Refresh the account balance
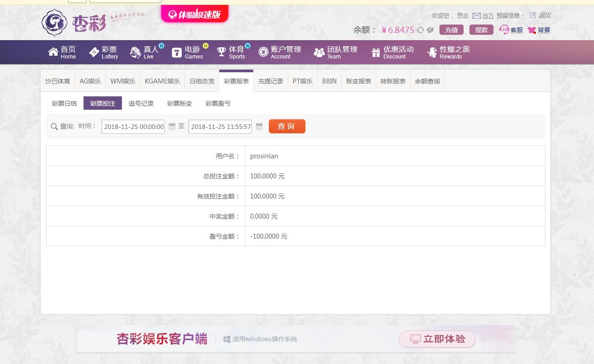This screenshot has width=594, height=364. tap(420, 30)
